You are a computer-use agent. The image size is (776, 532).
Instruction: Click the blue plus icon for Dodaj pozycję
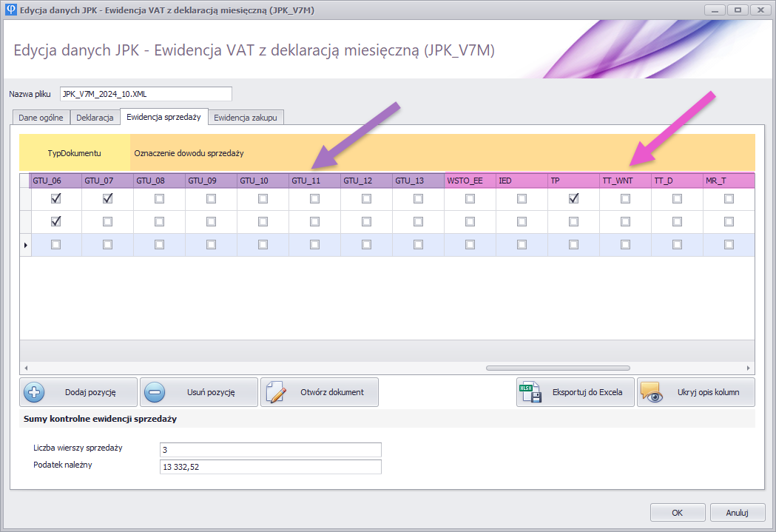[35, 392]
